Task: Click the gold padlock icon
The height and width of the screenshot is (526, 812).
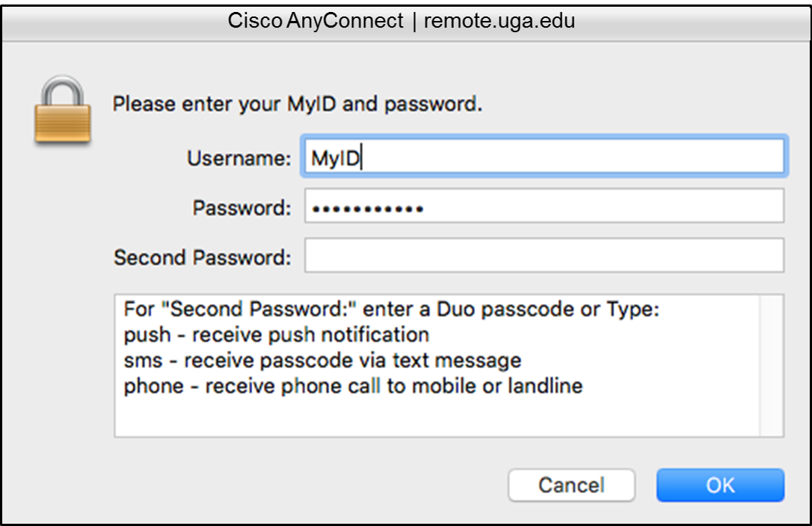Action: click(62, 110)
